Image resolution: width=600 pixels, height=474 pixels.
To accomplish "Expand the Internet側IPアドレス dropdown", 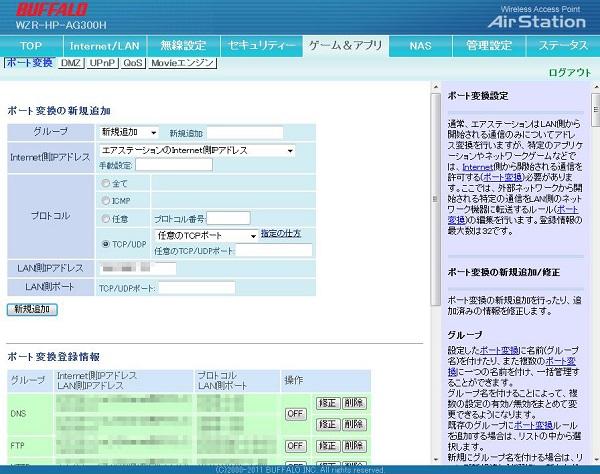I will pos(197,150).
